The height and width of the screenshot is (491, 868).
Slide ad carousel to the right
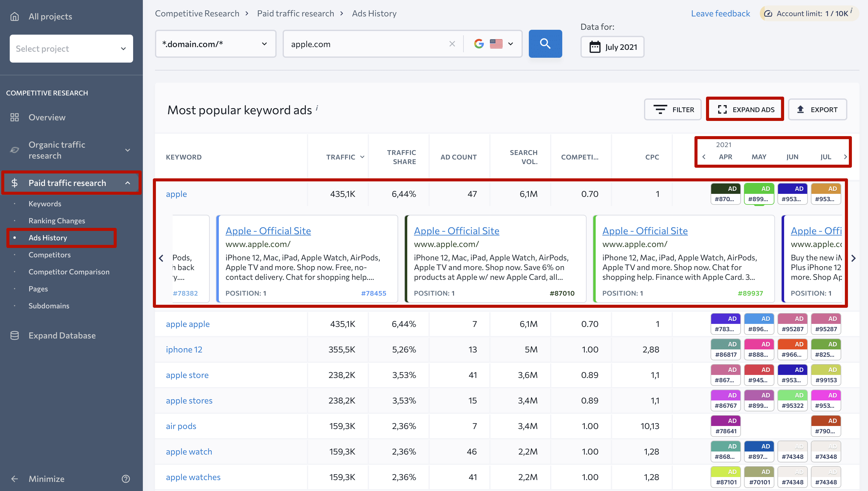[x=853, y=258]
